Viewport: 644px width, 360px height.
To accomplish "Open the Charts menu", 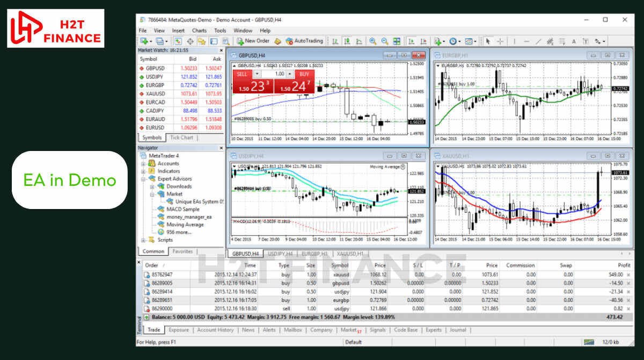I will [x=199, y=31].
